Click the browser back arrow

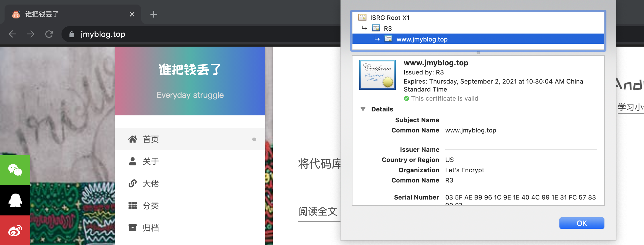[x=13, y=34]
